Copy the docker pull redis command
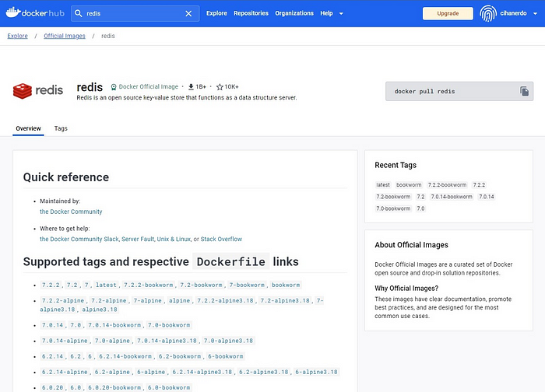This screenshot has width=545, height=392. point(524,91)
